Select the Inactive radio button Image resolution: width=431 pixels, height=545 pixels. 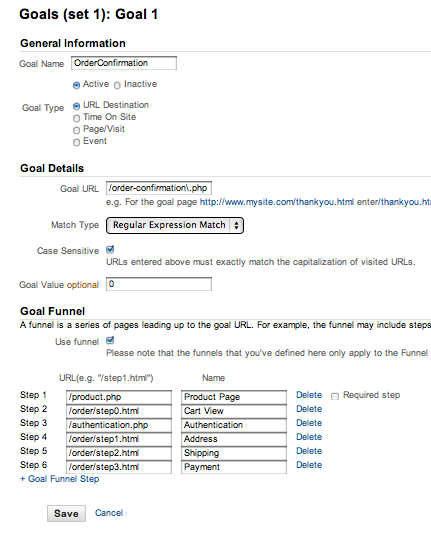pos(117,85)
